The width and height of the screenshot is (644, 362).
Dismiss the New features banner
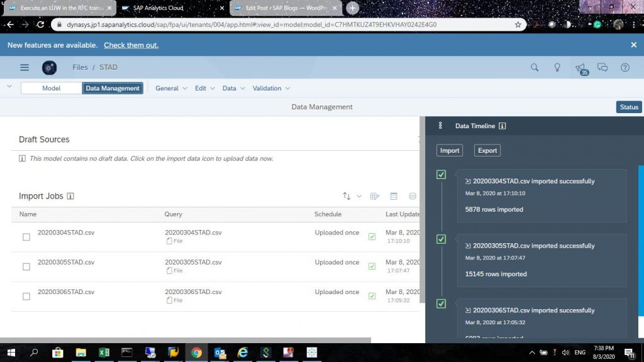coord(634,45)
